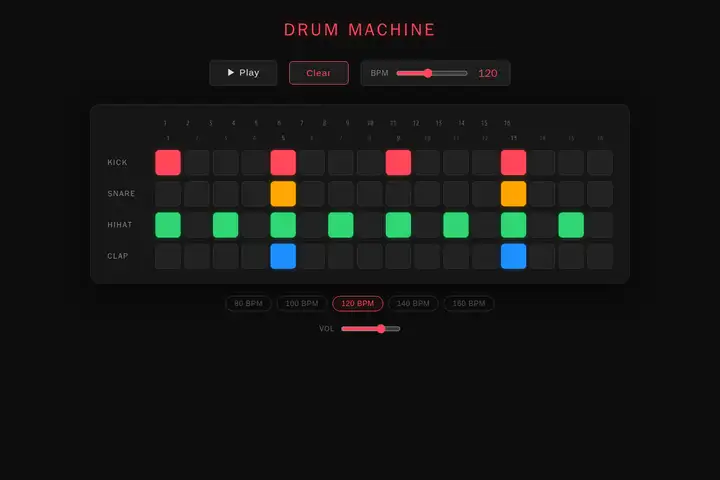This screenshot has height=480, width=720.
Task: Click the CLAP row label
Action: click(x=118, y=256)
